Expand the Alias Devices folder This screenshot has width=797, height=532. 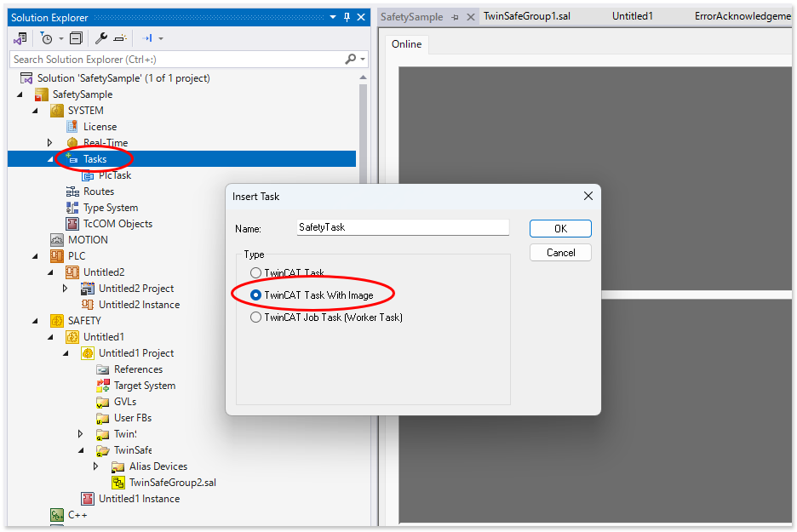point(96,466)
